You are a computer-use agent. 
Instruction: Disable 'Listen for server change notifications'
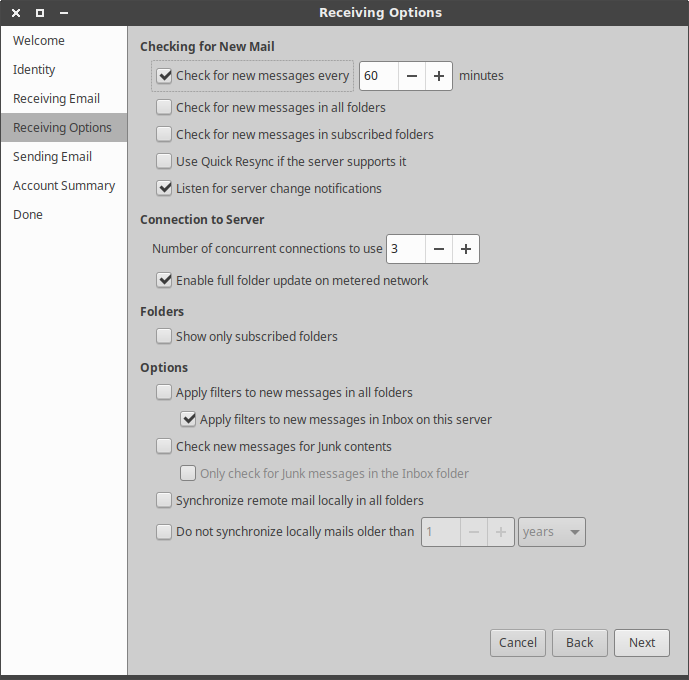click(165, 188)
